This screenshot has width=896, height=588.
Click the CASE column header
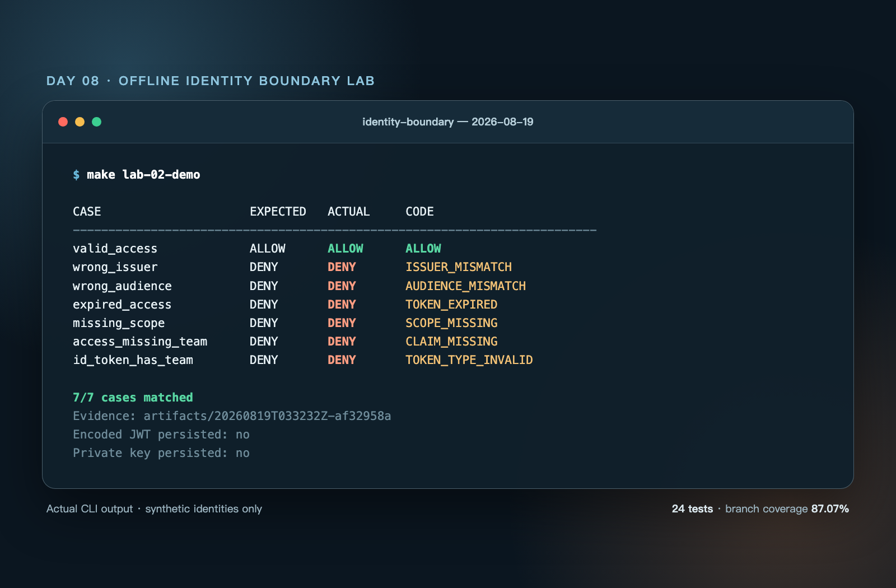[x=87, y=212]
